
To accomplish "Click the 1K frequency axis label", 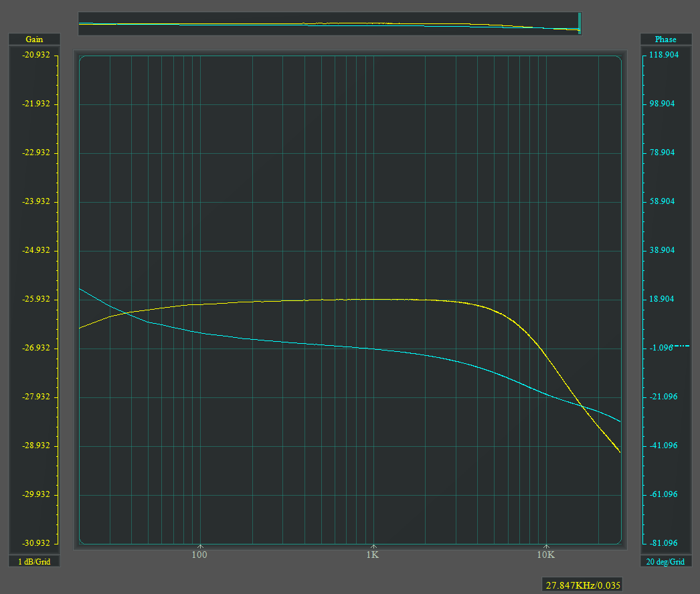I will click(373, 555).
